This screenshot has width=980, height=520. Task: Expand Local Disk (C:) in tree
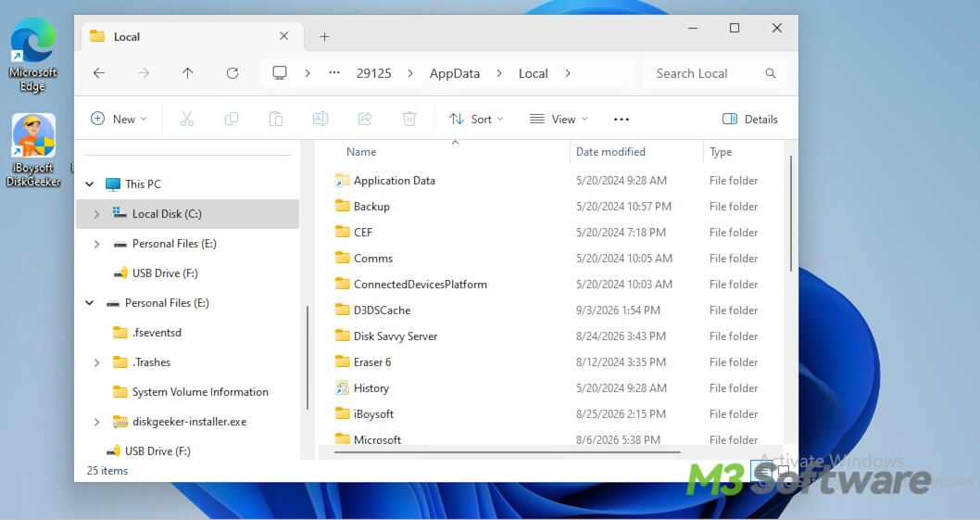tap(97, 214)
